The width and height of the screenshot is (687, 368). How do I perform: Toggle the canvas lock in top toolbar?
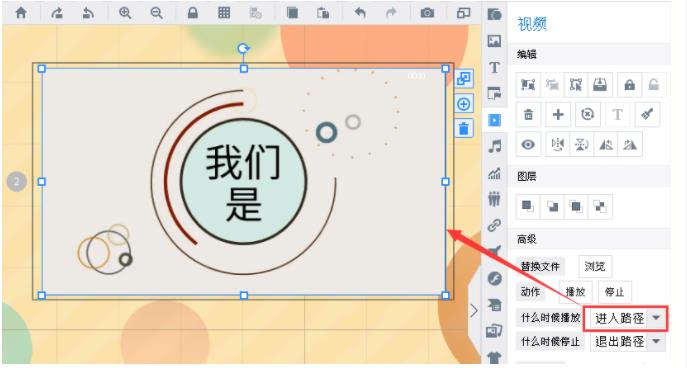[x=192, y=13]
